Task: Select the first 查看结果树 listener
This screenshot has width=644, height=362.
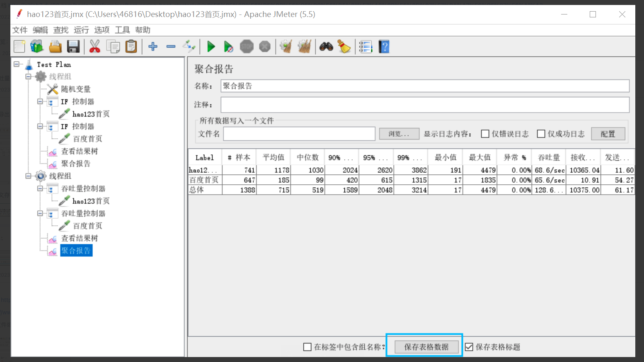Action: coord(80,151)
